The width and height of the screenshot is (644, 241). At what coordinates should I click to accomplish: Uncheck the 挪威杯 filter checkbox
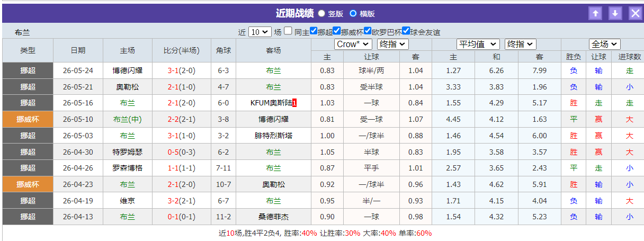(336, 31)
